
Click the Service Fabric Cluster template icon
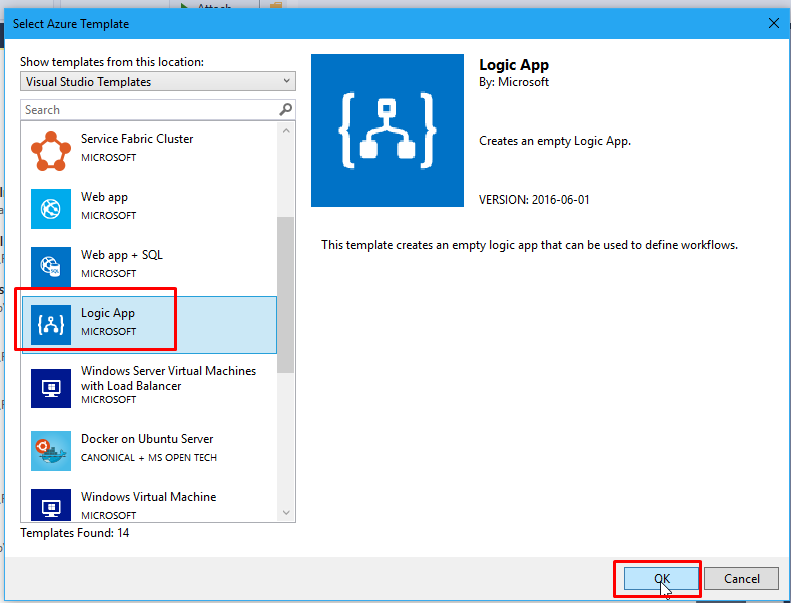tap(51, 151)
